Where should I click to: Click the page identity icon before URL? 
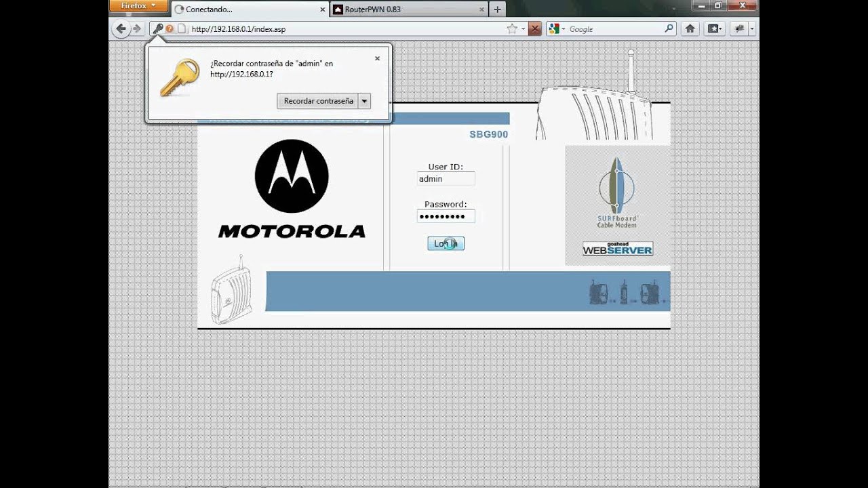181,29
